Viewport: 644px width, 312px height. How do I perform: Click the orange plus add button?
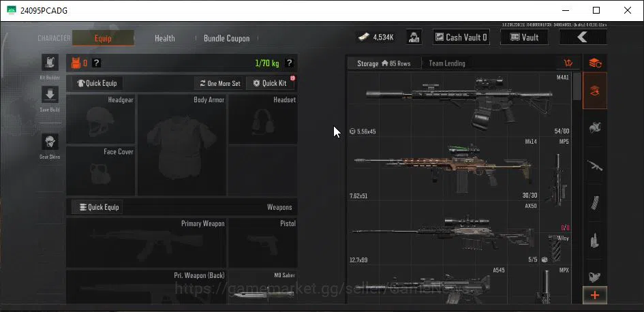click(x=595, y=295)
